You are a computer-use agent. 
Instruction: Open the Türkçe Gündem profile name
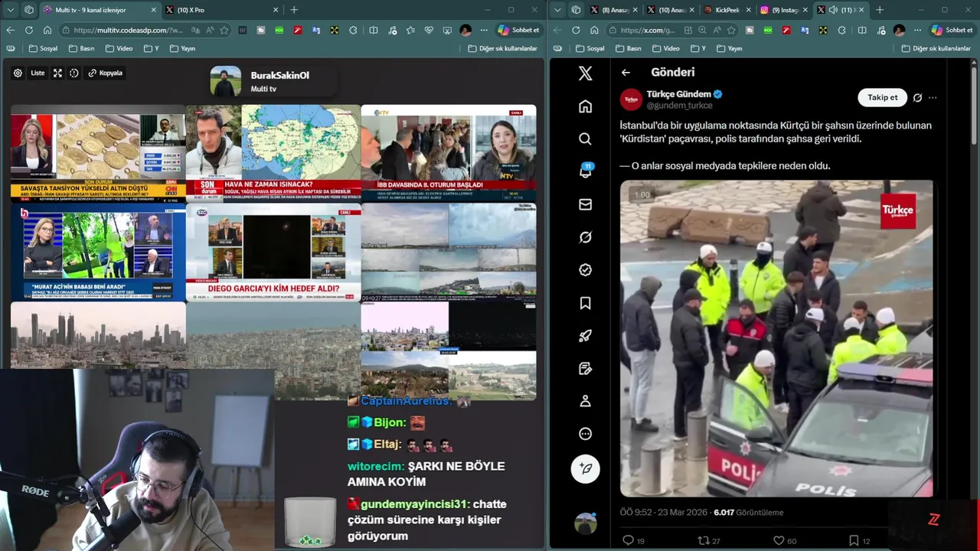click(678, 94)
